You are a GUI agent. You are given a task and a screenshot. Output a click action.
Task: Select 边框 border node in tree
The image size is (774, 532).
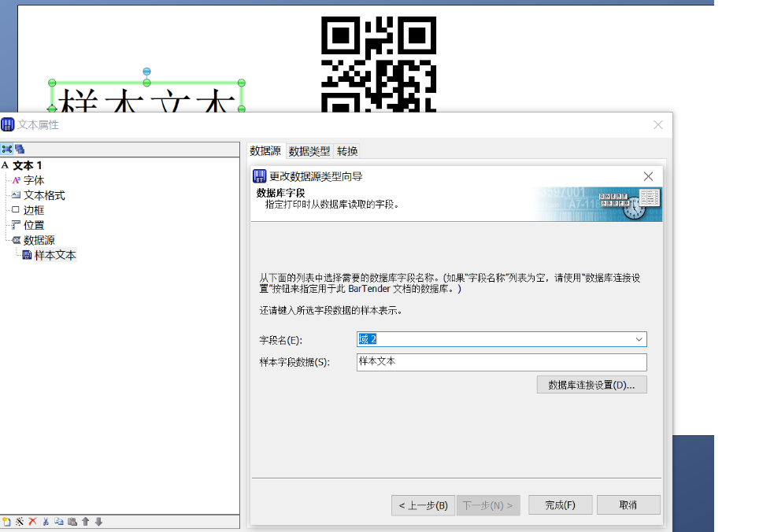coord(34,210)
